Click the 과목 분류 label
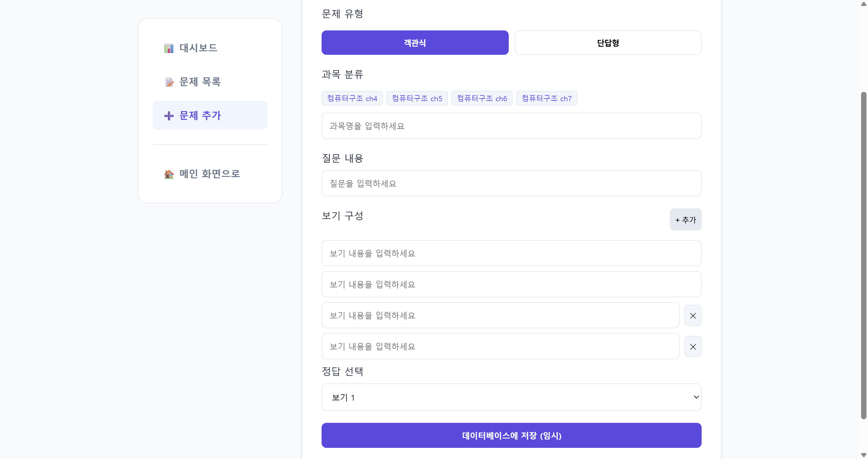The image size is (868, 459). (x=342, y=74)
